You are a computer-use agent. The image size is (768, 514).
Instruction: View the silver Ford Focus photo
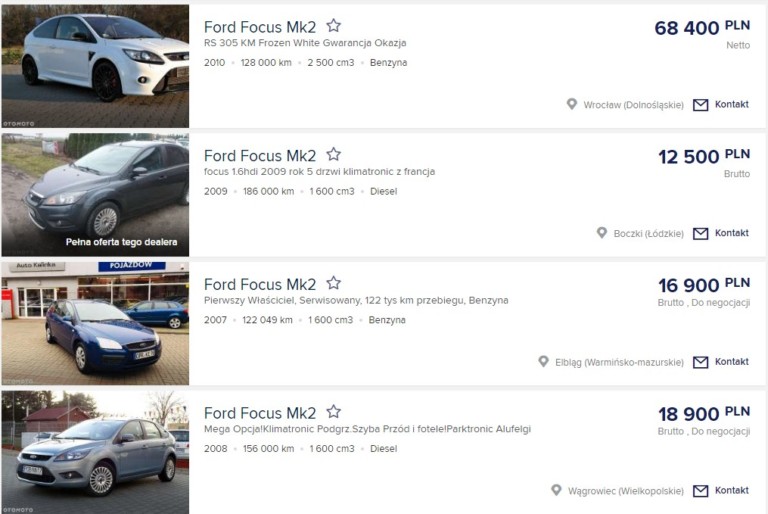[x=95, y=452]
